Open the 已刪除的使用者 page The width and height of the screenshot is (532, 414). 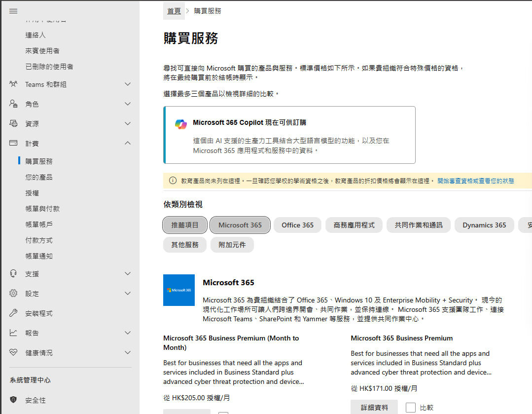coord(49,67)
